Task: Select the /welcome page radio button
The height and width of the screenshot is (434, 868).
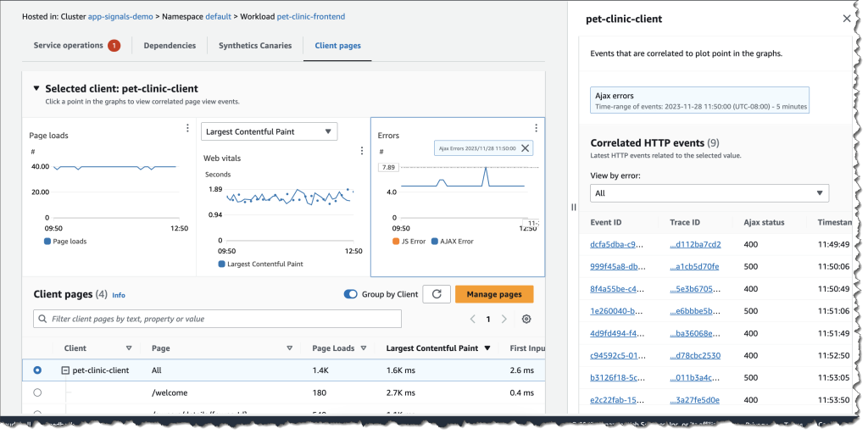Action: click(x=37, y=392)
